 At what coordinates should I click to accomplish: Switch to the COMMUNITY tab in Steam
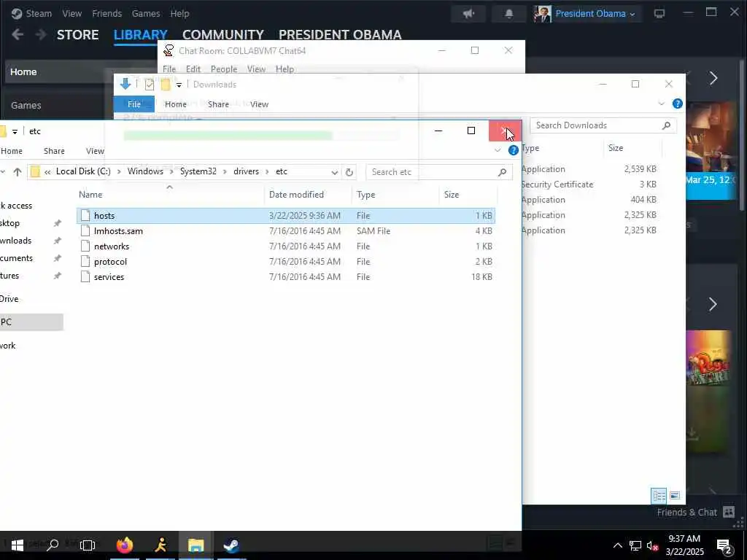click(x=223, y=35)
